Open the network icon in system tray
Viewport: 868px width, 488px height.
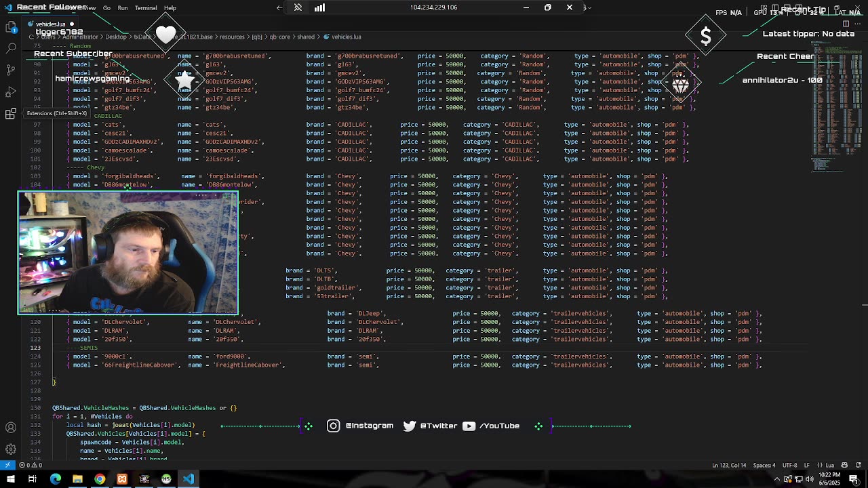pos(798,479)
